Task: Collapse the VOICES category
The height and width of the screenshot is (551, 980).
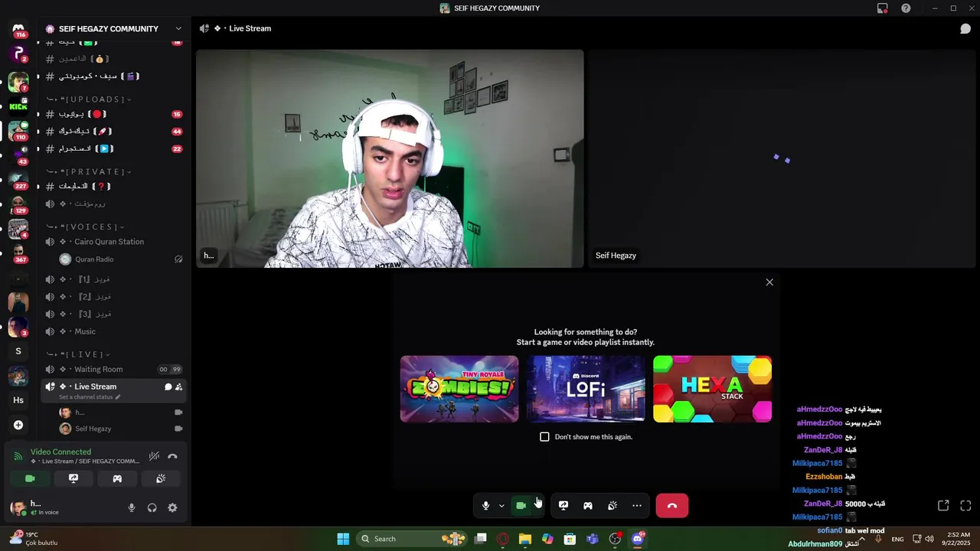Action: click(86, 227)
